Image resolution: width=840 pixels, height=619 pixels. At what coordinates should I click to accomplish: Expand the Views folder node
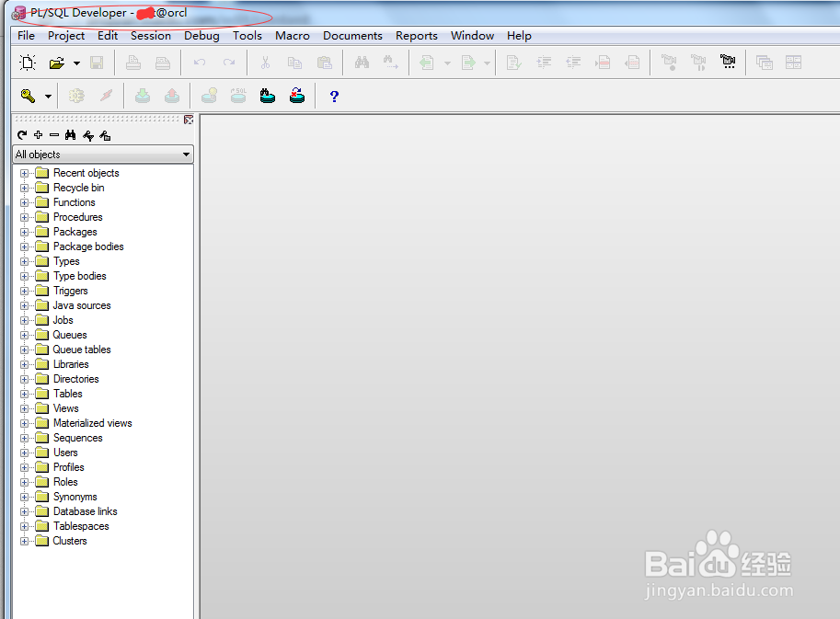tap(24, 408)
